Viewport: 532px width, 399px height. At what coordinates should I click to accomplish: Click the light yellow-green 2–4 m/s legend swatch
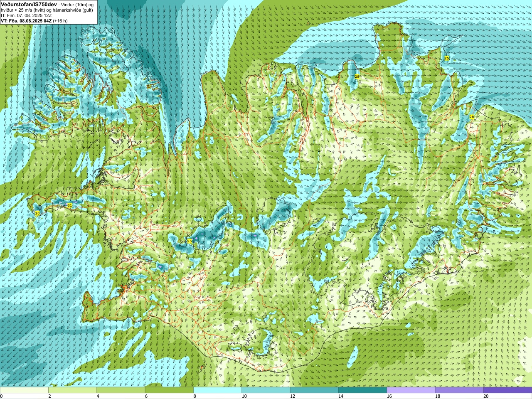click(72, 390)
